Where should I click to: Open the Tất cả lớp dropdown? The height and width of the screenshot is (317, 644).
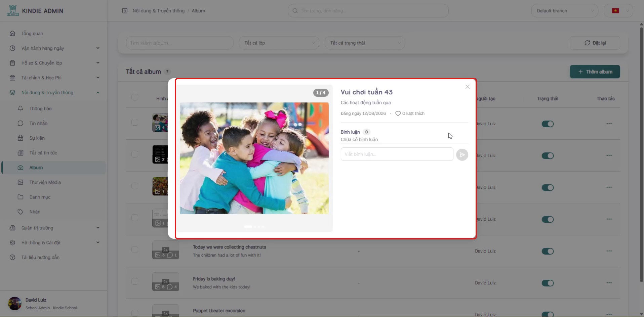(x=279, y=43)
